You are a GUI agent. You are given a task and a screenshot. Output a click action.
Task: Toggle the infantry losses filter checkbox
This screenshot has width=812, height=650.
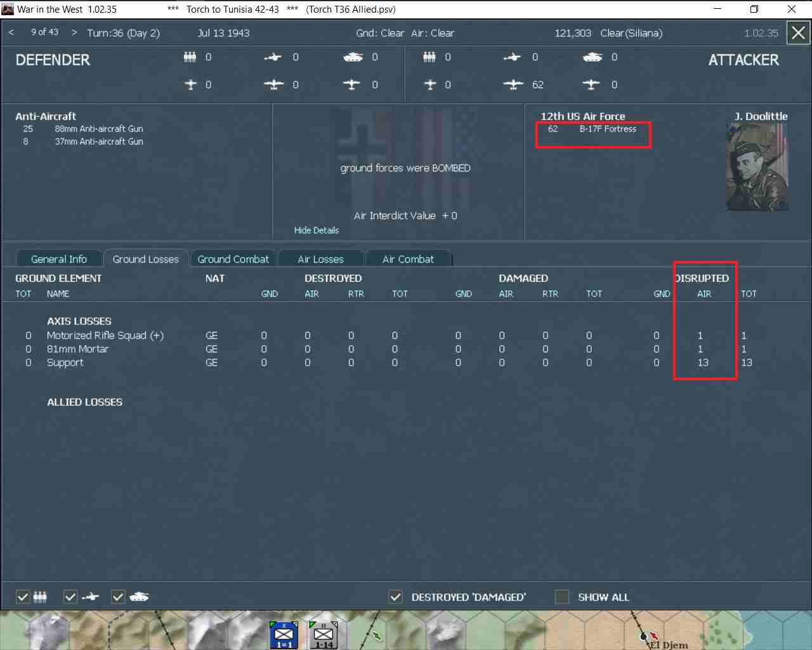(x=23, y=597)
